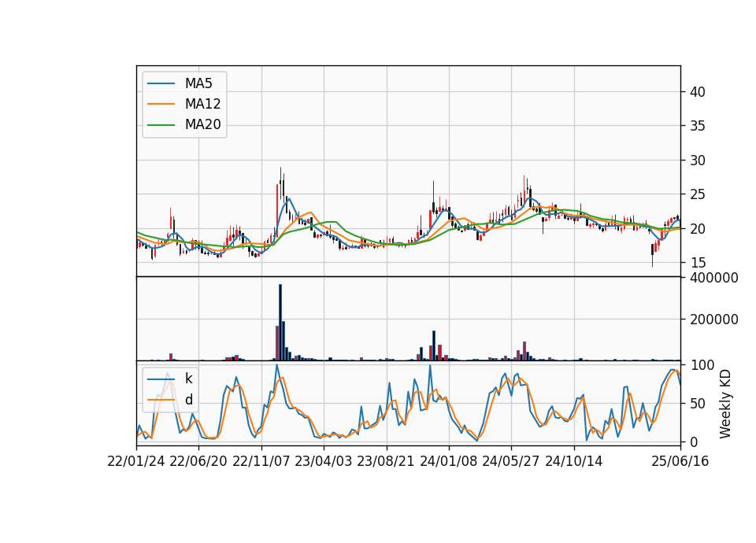Click the price axis value 15
756x543 pixels.
click(x=697, y=263)
